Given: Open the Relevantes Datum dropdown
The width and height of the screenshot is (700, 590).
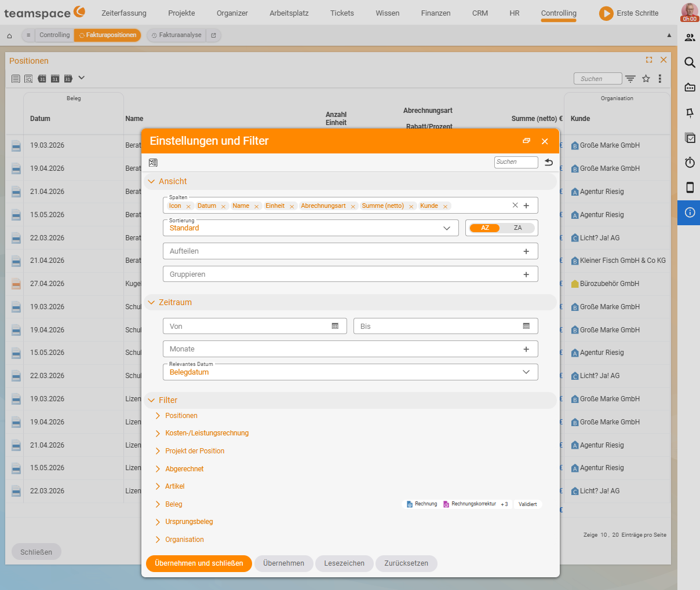Looking at the screenshot, I should 350,372.
